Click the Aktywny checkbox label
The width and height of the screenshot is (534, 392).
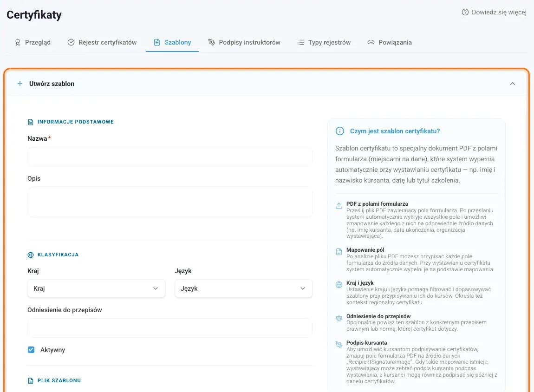tap(52, 350)
